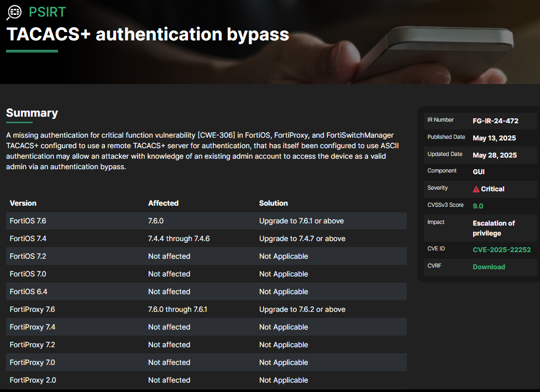Click "Not affected" in the FortiOS 6.4 row
This screenshot has width=540, height=392.
click(x=169, y=291)
